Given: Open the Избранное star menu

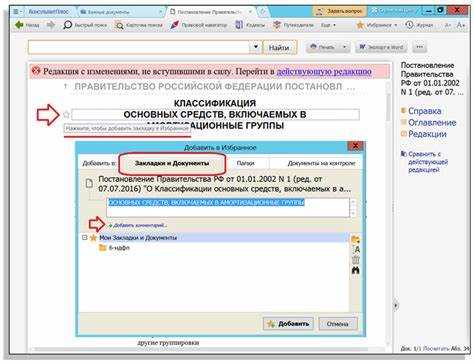Looking at the screenshot, I should pyautogui.click(x=377, y=25).
